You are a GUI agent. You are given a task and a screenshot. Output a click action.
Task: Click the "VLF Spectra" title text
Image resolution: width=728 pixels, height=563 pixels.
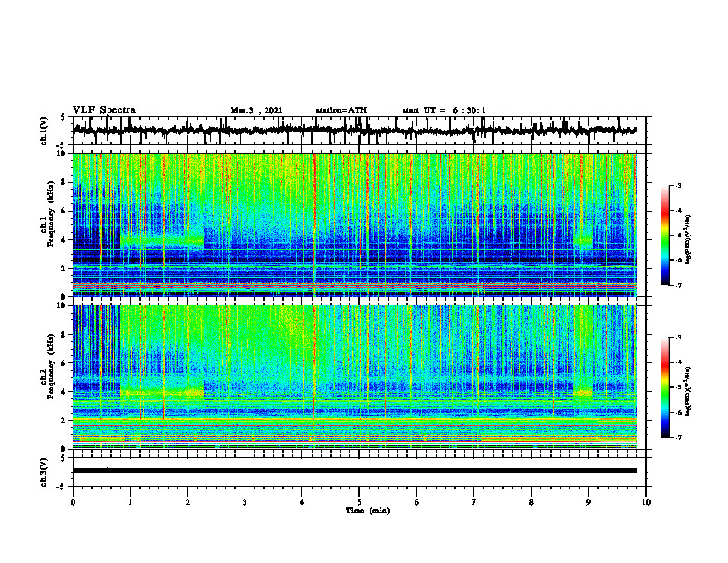coord(104,110)
